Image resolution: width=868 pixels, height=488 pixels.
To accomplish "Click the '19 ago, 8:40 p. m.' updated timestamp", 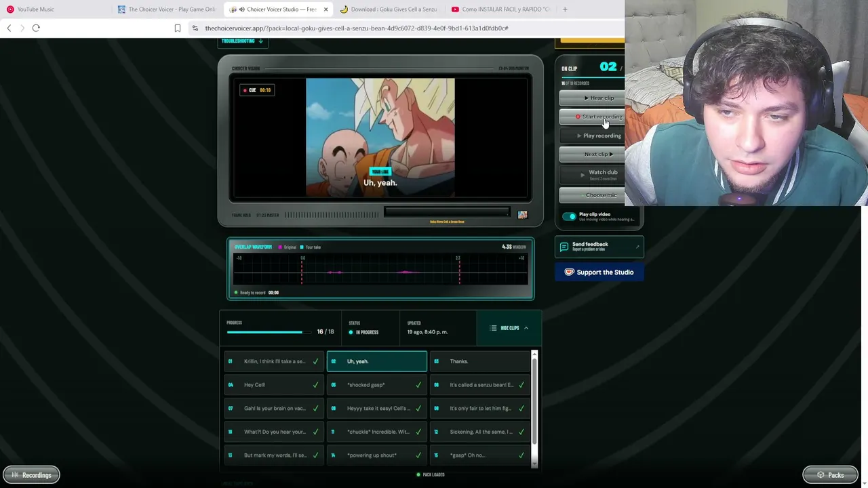I will point(427,332).
